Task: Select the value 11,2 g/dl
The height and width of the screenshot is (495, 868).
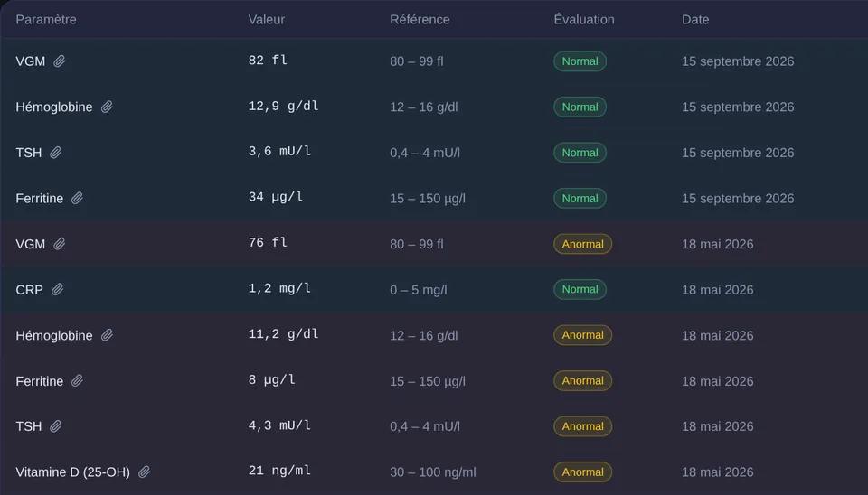Action: pyautogui.click(x=283, y=334)
